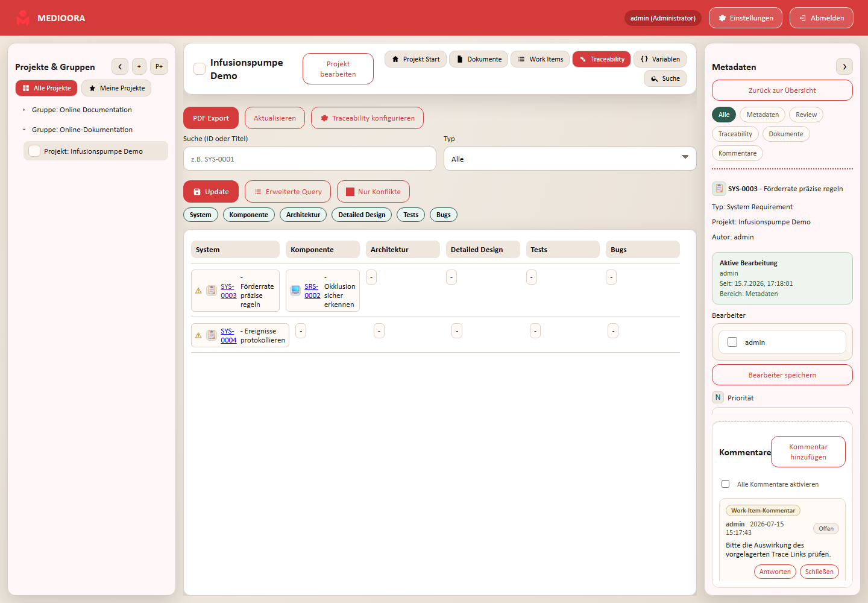The height and width of the screenshot is (603, 868).
Task: Click the Update save button
Action: pos(211,192)
